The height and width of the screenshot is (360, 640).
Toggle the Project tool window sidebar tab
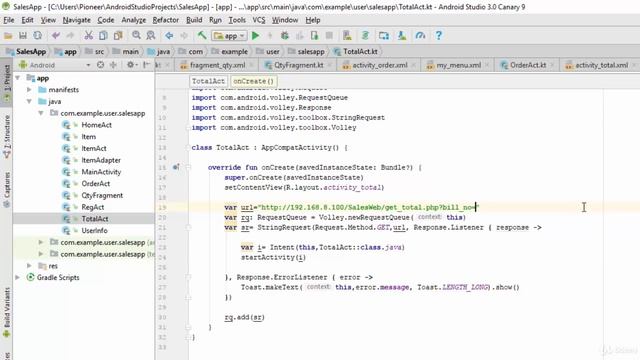coord(7,83)
